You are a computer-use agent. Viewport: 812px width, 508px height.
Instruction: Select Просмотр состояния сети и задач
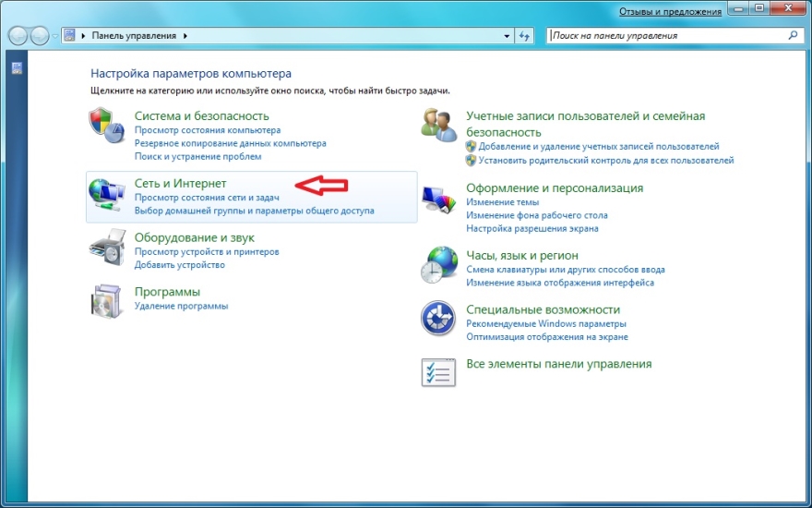coord(207,198)
